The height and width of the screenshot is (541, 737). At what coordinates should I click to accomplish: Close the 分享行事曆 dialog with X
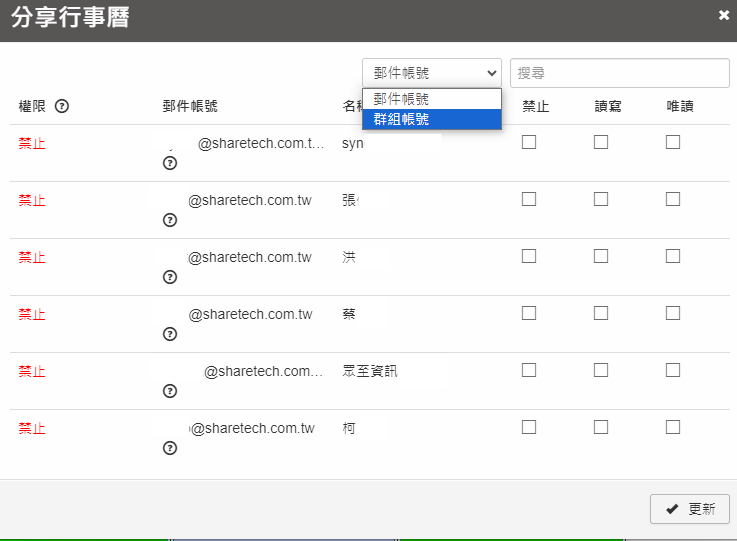(x=724, y=15)
